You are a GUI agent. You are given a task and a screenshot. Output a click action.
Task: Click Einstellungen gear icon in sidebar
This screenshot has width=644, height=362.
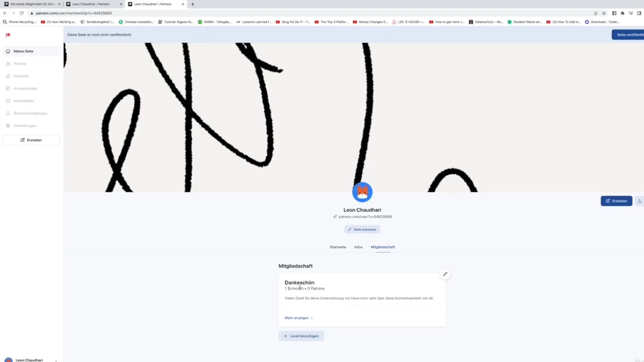(9, 126)
